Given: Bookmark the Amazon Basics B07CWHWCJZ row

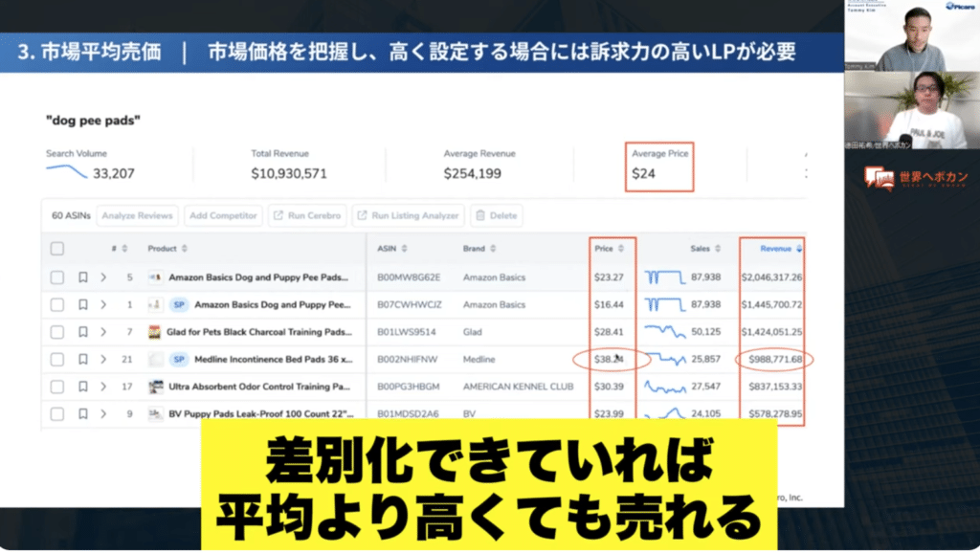Looking at the screenshot, I should tap(83, 305).
